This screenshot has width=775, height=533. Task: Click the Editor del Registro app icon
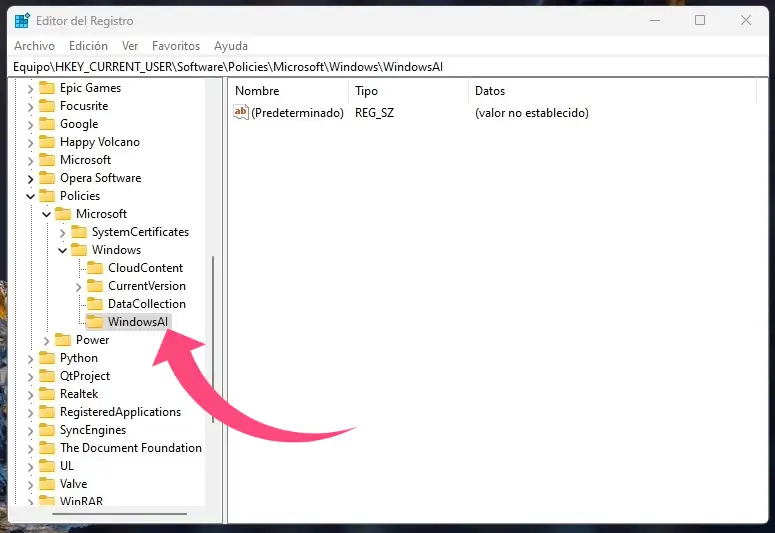click(x=22, y=21)
